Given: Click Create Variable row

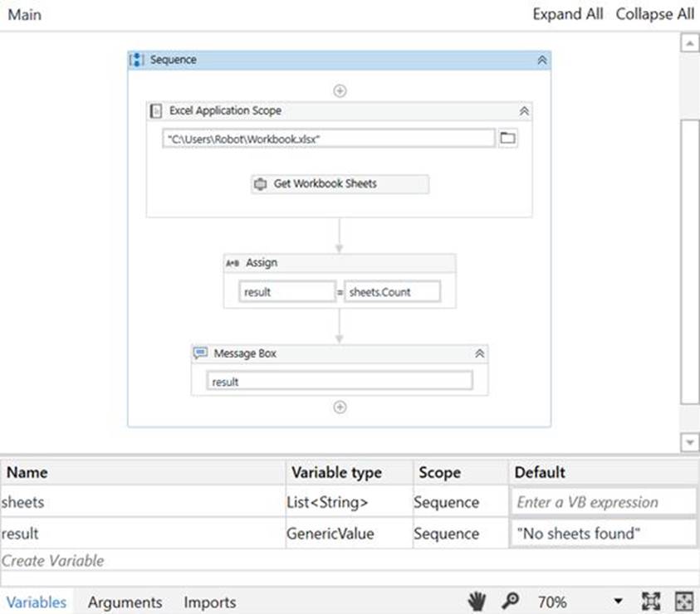Looking at the screenshot, I should pyautogui.click(x=53, y=561).
